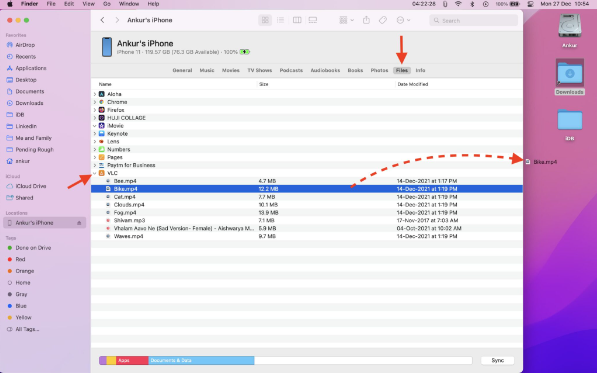Open the General tab

click(182, 70)
